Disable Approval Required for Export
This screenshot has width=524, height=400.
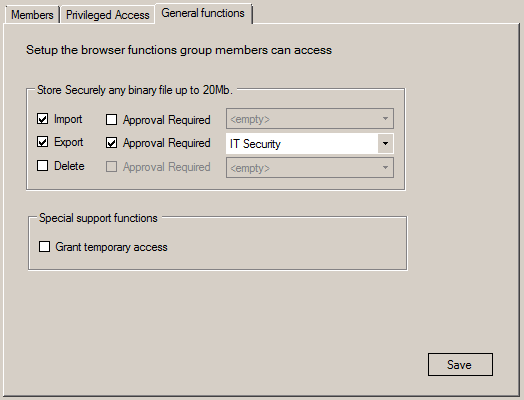(x=111, y=143)
